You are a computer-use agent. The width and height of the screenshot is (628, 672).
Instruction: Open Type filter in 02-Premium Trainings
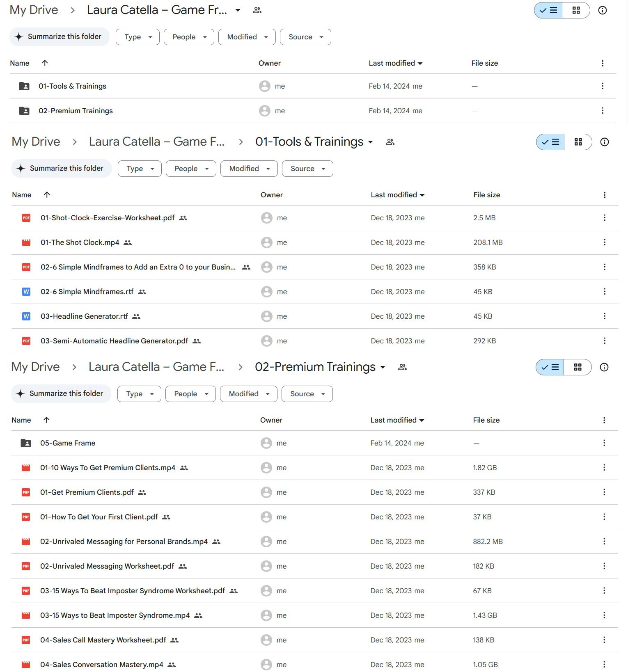click(x=139, y=394)
